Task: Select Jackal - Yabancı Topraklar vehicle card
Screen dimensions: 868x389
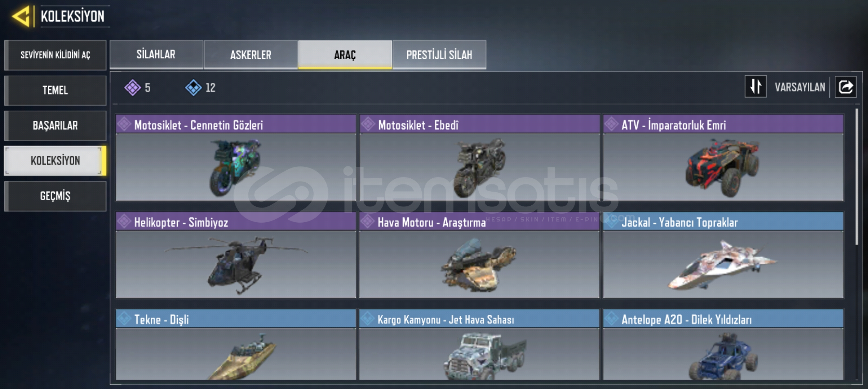Action: pos(723,255)
